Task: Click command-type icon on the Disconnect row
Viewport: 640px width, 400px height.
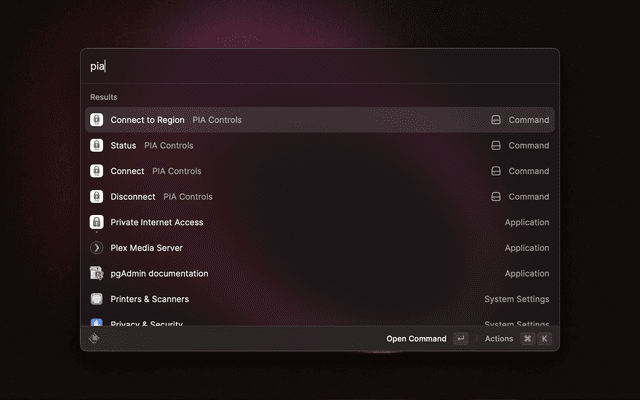Action: (x=495, y=197)
